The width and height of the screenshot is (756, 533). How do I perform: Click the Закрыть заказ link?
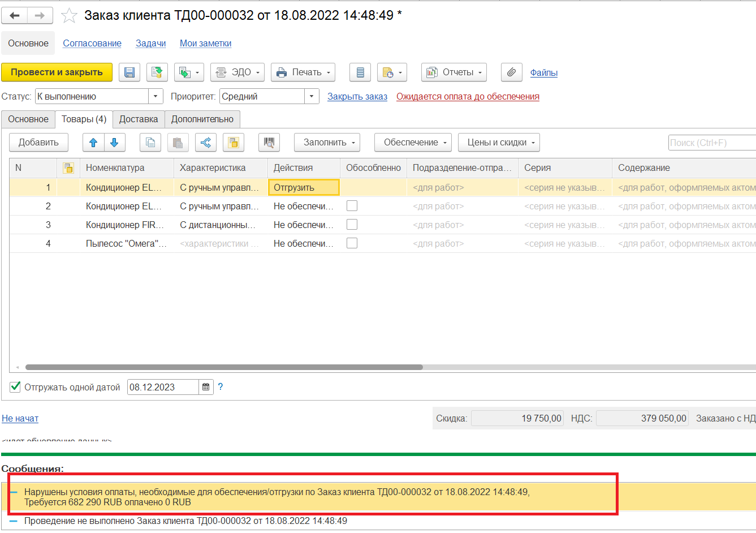point(357,97)
